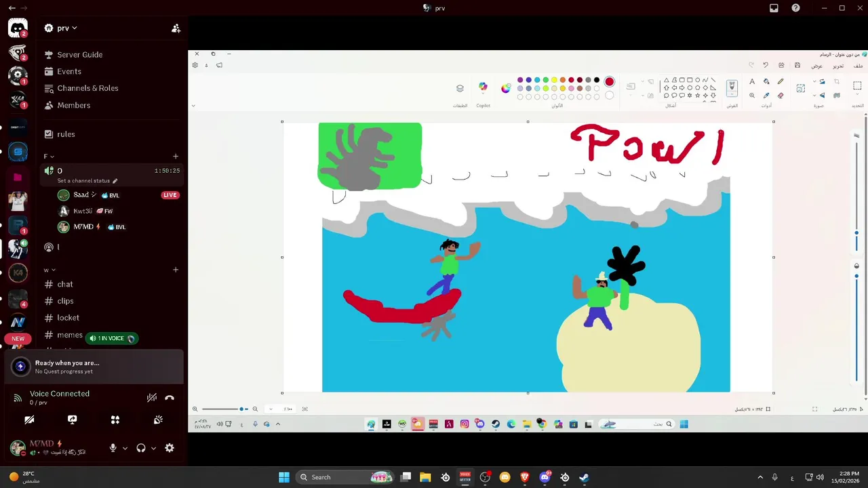Open the View (عرض) menu in Paint

[817, 66]
